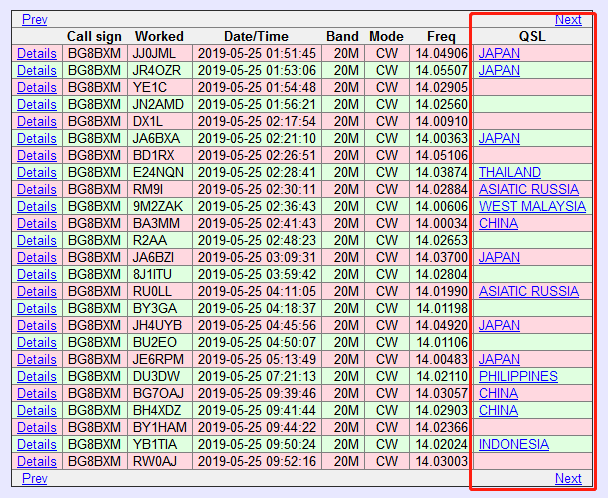608x498 pixels.
Task: Open Details for BG7OAJ contact
Action: pyautogui.click(x=37, y=394)
